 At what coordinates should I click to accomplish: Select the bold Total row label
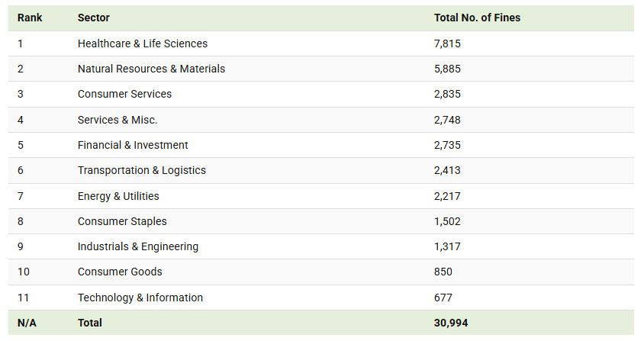pos(90,323)
